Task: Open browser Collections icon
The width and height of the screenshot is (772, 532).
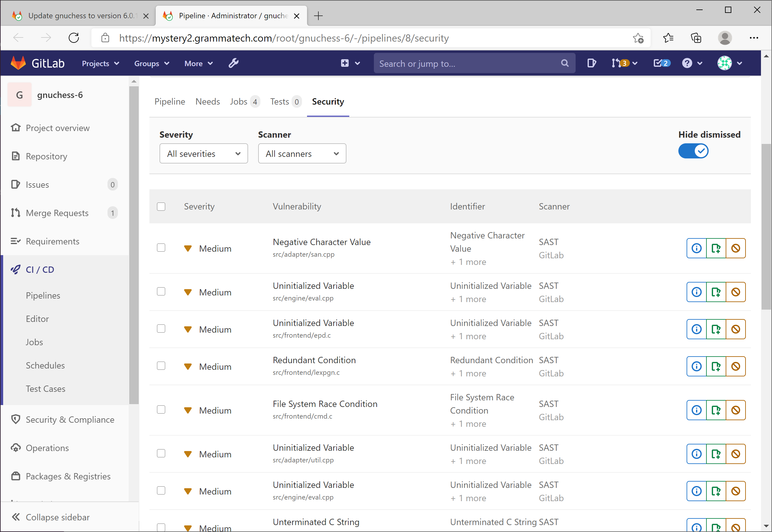Action: 696,38
